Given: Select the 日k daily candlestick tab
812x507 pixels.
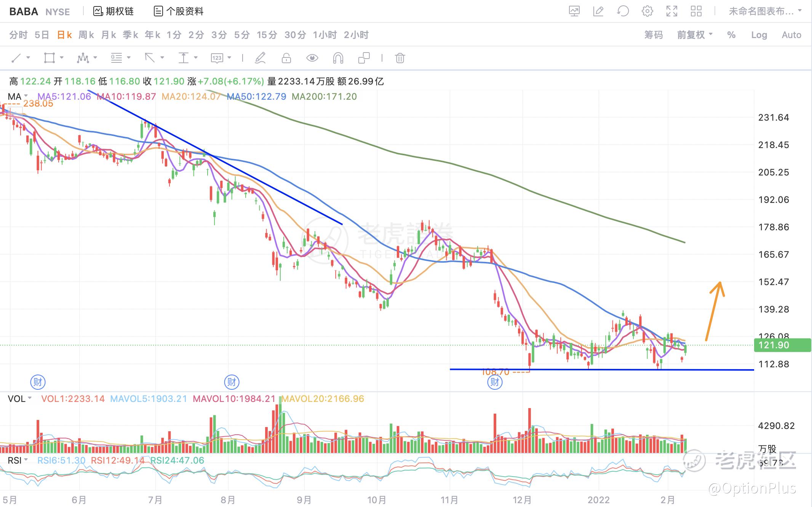Looking at the screenshot, I should pos(64,35).
